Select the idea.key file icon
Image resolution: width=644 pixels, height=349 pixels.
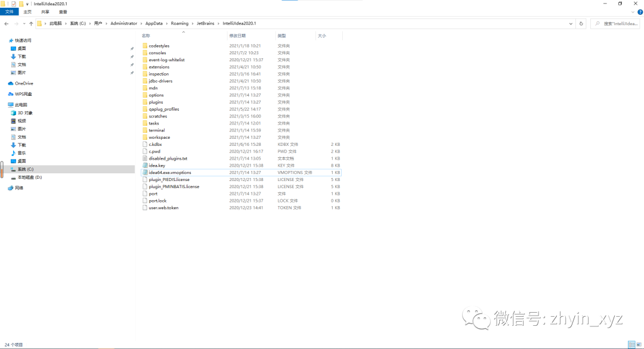pyautogui.click(x=144, y=166)
